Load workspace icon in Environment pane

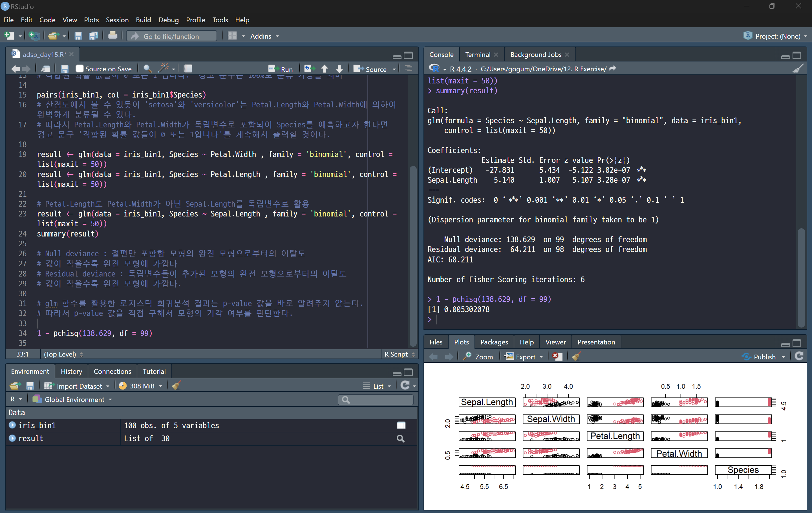pos(15,386)
